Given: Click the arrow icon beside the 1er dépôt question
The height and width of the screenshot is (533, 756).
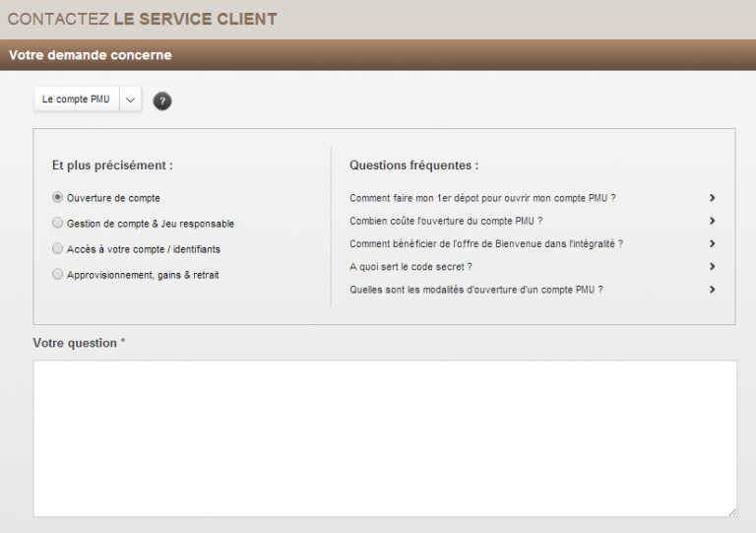Looking at the screenshot, I should point(712,198).
